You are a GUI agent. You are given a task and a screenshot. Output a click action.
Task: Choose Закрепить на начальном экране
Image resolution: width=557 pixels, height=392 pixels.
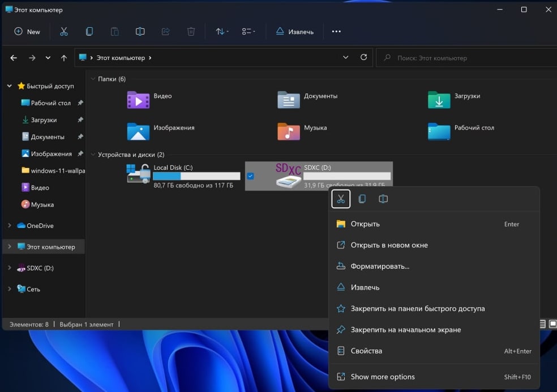434,330
